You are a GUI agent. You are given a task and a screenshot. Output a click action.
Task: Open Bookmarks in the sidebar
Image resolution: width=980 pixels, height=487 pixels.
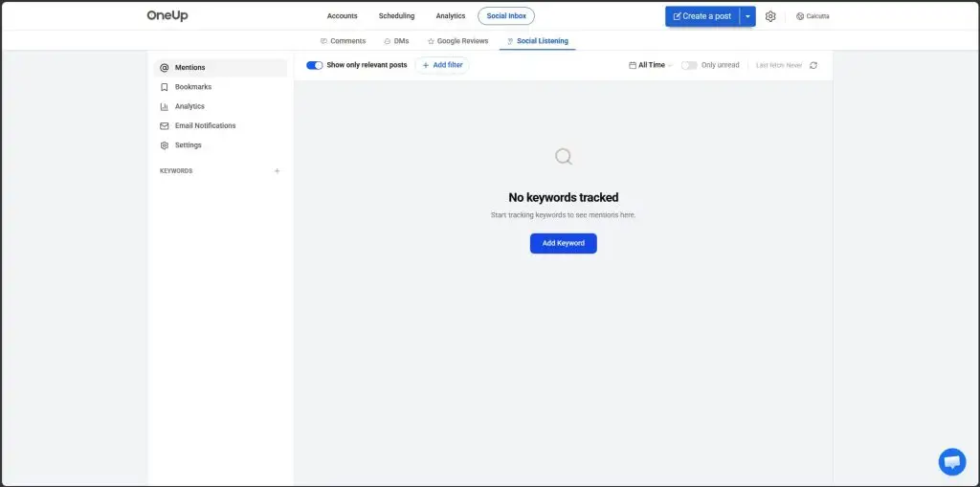click(220, 87)
